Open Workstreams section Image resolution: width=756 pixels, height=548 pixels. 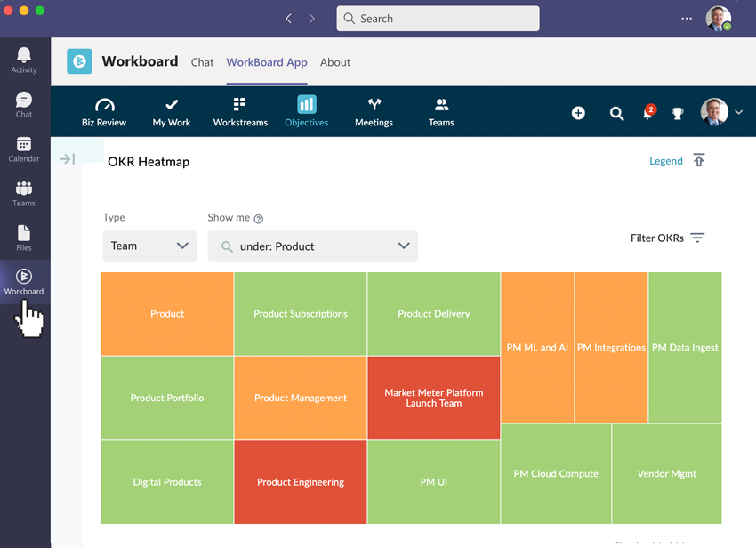pos(240,112)
